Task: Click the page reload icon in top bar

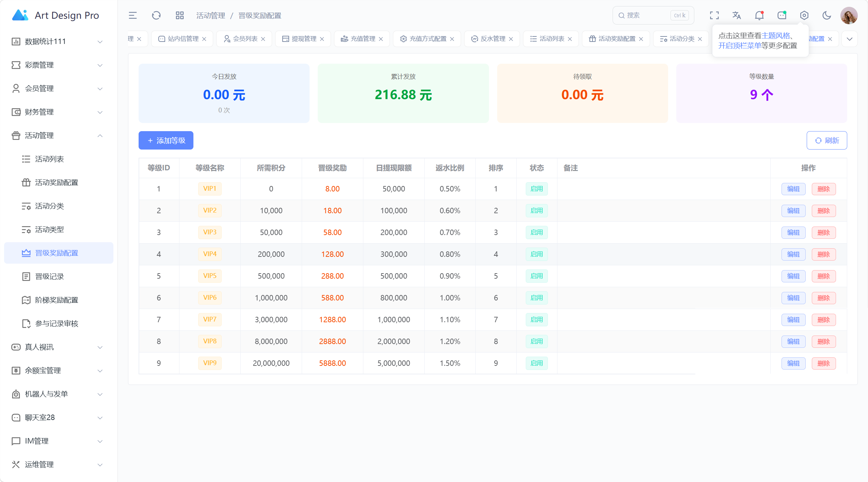Action: coord(156,15)
